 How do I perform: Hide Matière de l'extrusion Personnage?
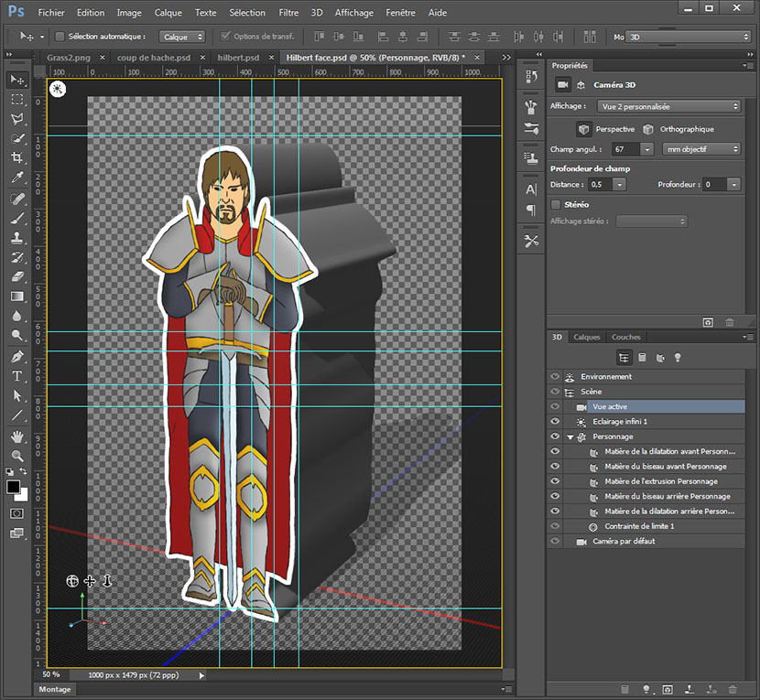click(x=555, y=481)
